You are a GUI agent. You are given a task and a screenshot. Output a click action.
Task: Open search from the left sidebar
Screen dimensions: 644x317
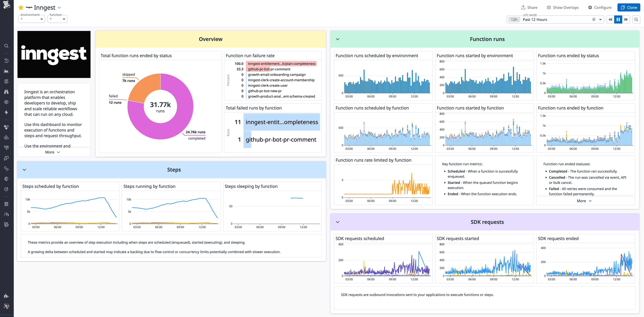(x=6, y=46)
